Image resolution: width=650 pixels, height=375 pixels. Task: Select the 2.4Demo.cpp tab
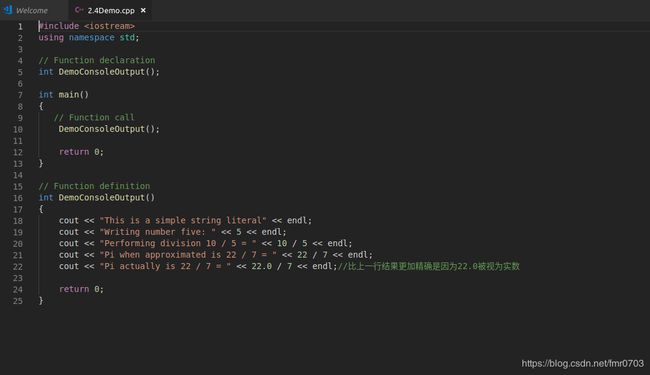click(110, 10)
